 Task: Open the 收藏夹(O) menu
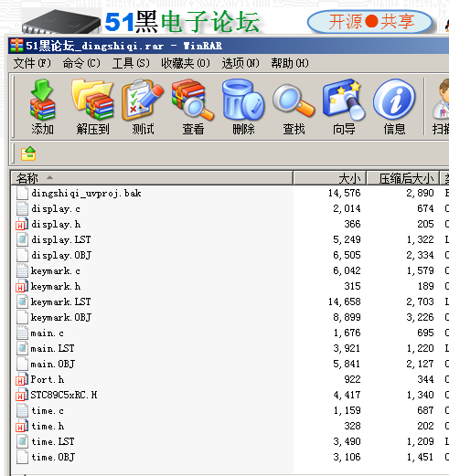(x=186, y=63)
